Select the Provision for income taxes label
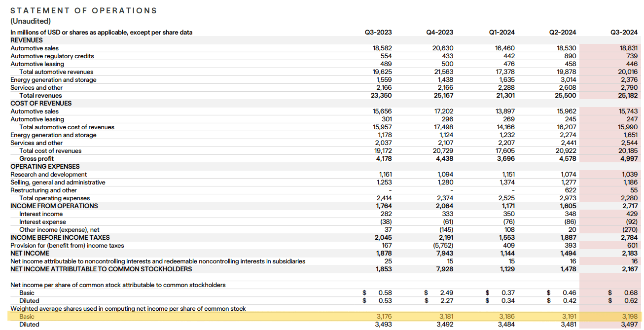This screenshot has width=644, height=330. pos(67,246)
